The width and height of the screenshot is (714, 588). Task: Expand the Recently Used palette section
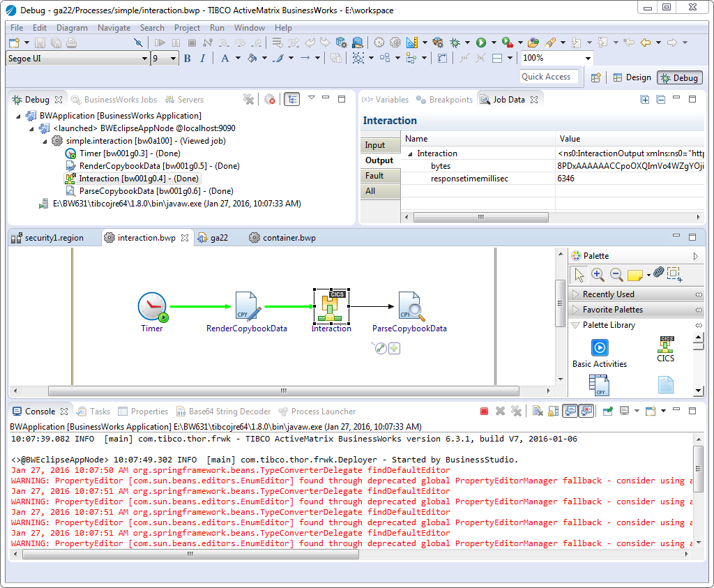636,294
